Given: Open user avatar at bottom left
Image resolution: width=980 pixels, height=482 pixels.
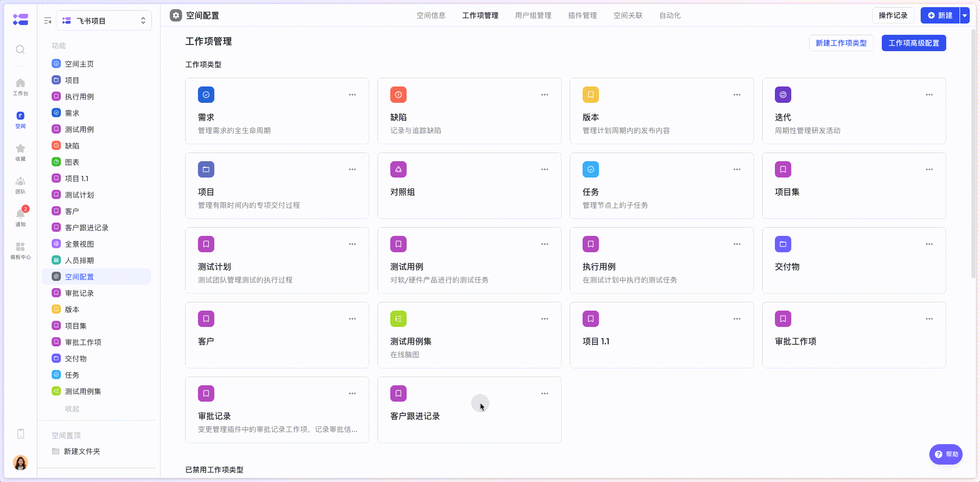Looking at the screenshot, I should (x=20, y=463).
